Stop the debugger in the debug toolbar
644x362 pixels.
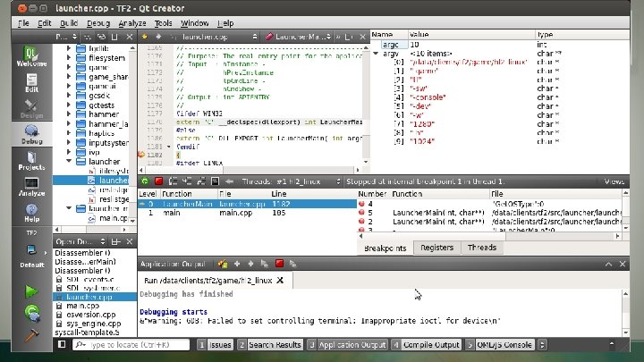point(158,181)
